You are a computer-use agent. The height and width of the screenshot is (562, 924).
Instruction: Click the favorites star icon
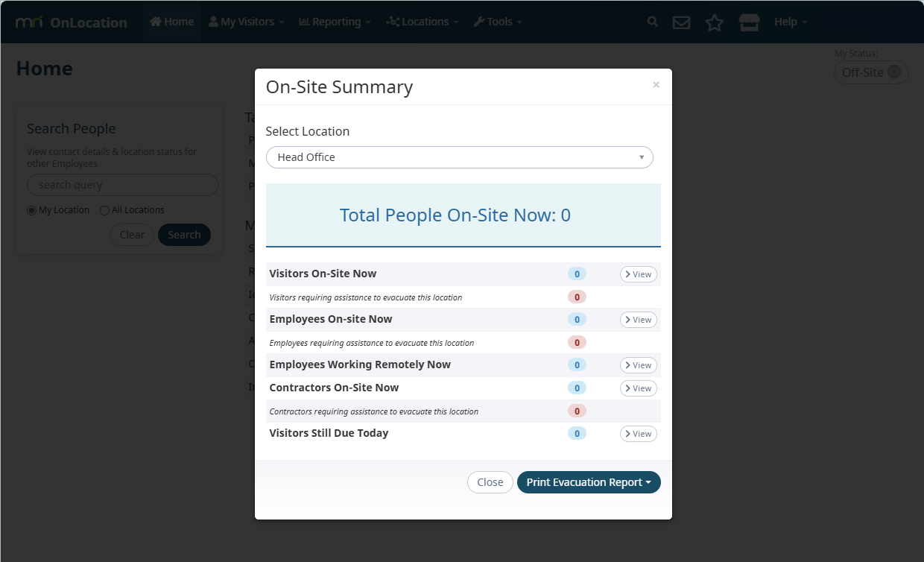715,22
